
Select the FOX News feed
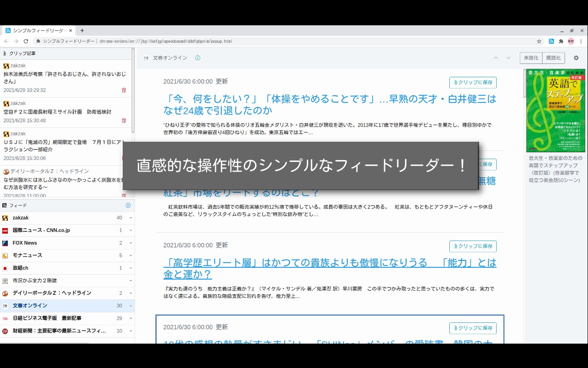click(x=67, y=243)
